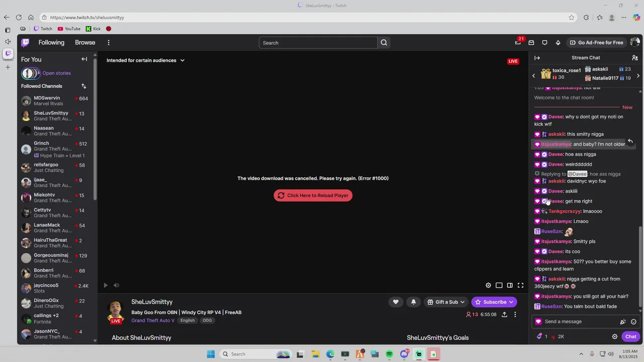Open the Grand Theft Auto V category link

pos(153,321)
